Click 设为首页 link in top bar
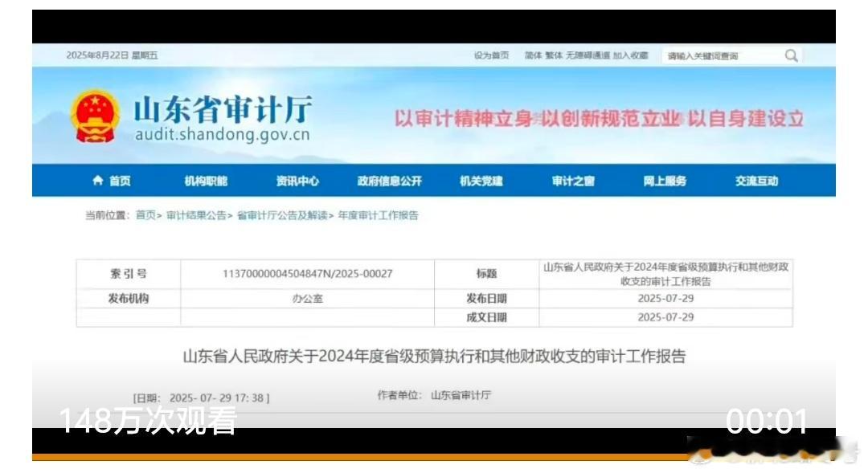The image size is (868, 473). coord(491,55)
